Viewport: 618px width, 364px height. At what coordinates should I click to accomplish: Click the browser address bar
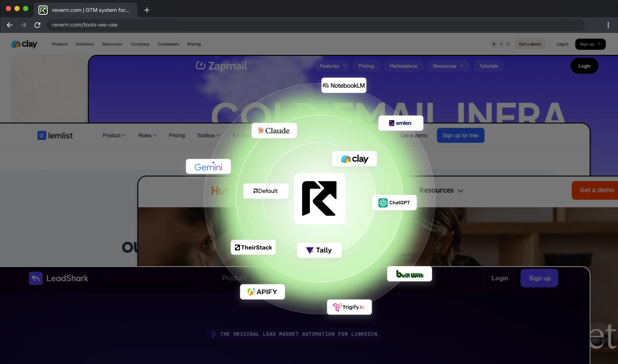tap(316, 25)
